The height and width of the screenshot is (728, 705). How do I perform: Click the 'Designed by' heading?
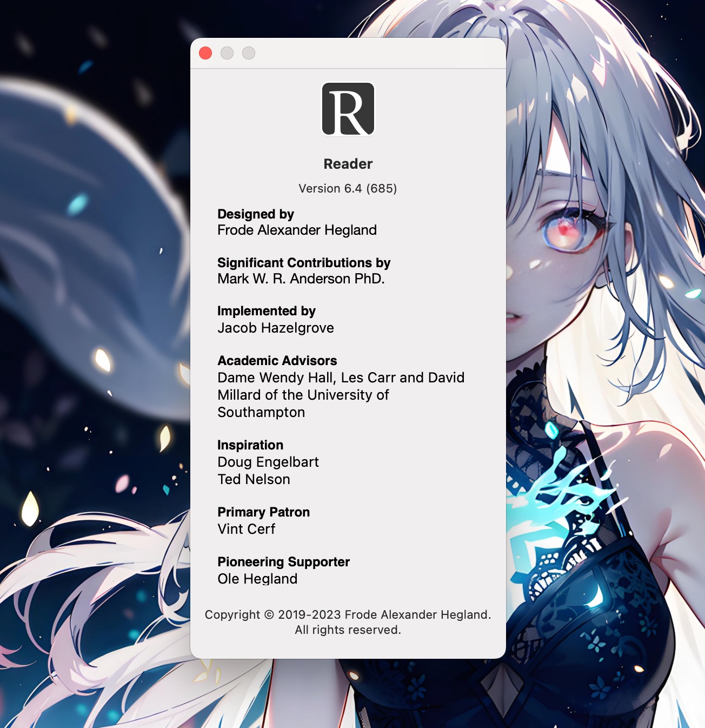click(x=256, y=214)
